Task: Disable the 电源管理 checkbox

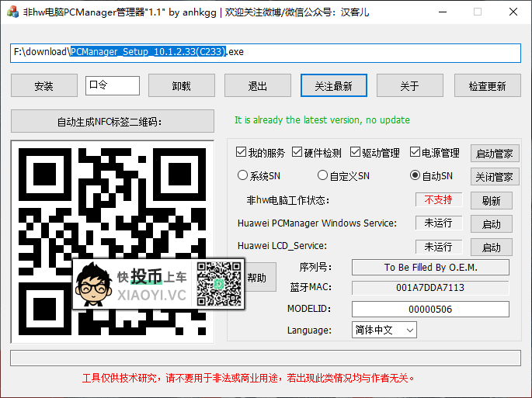Action: (x=416, y=152)
